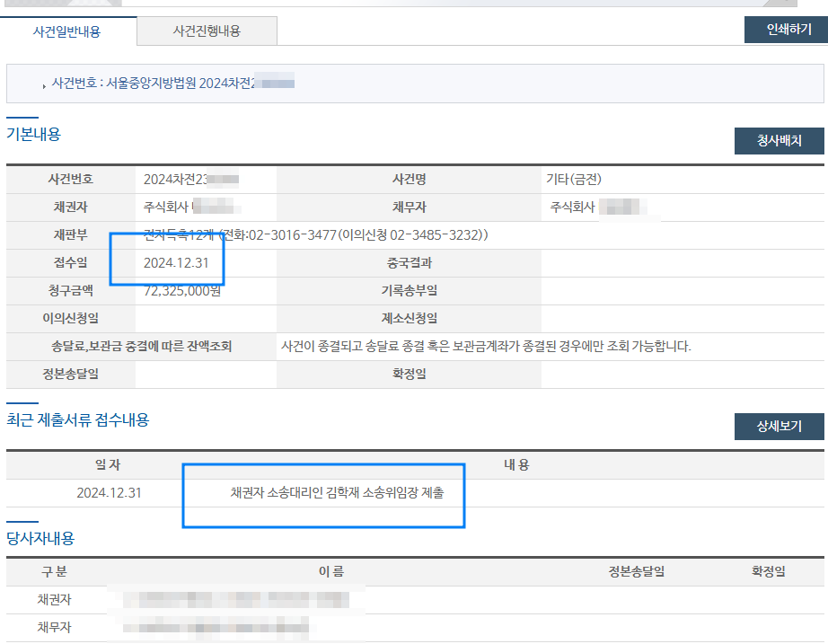Click the 당사자내용 section heading

pyautogui.click(x=40, y=538)
